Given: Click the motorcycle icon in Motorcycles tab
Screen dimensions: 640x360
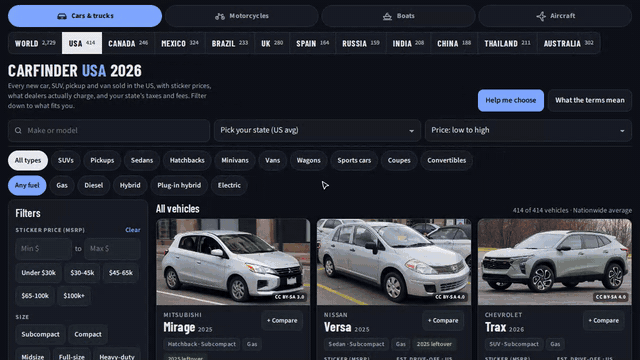Looking at the screenshot, I should (x=220, y=16).
